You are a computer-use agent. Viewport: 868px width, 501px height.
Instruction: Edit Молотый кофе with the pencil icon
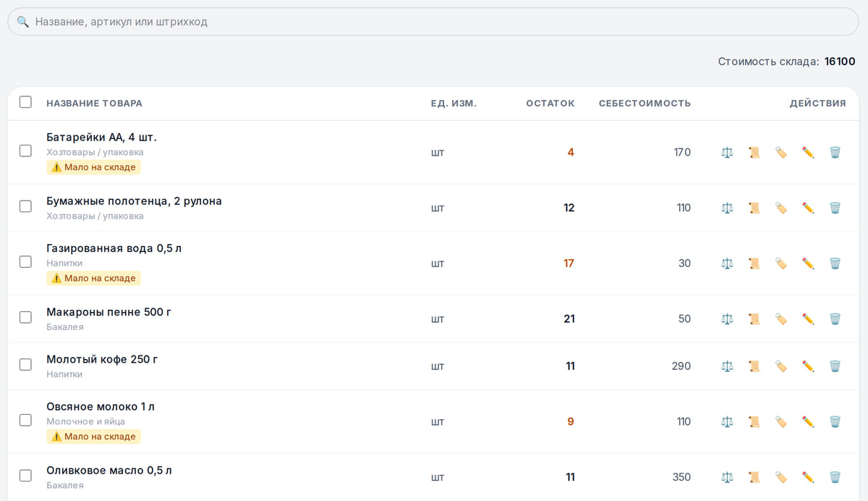808,366
